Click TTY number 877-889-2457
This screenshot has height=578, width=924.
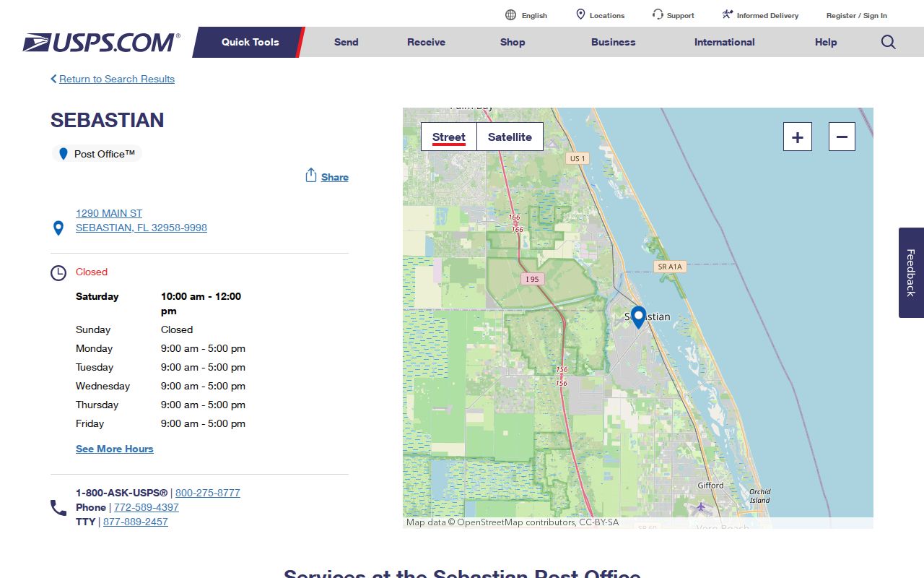[136, 522]
